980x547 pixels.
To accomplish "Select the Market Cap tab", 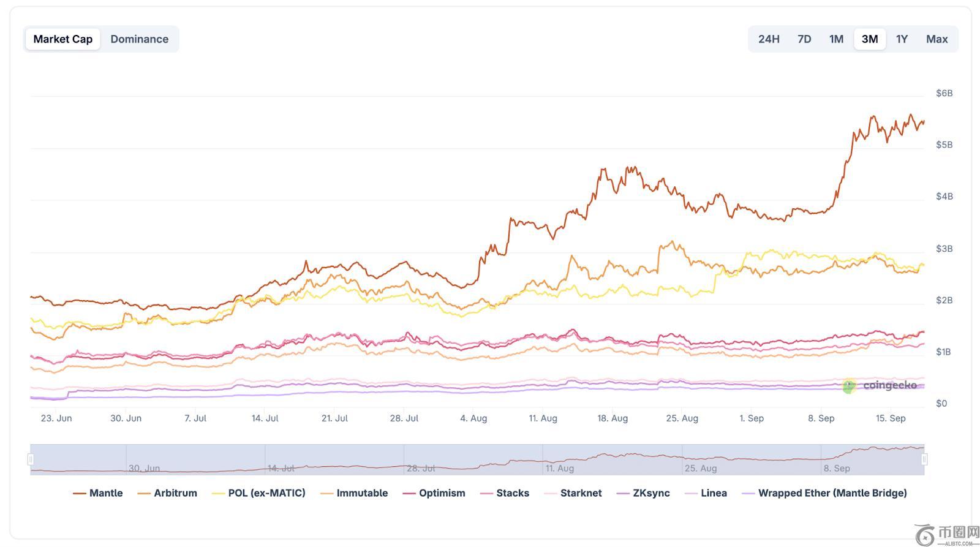I will [x=63, y=39].
